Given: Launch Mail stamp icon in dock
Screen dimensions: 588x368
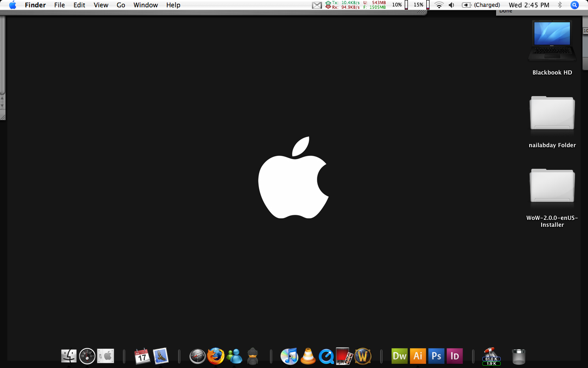Looking at the screenshot, I should pos(161,356).
